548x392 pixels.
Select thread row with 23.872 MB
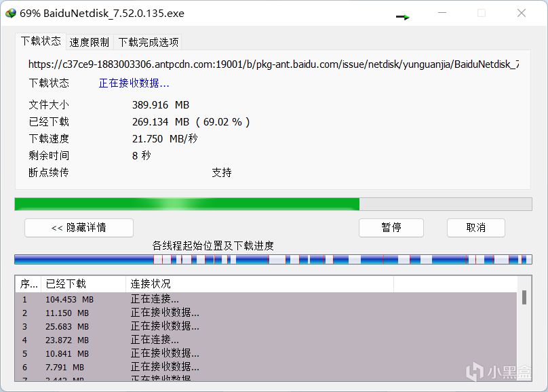click(266, 340)
